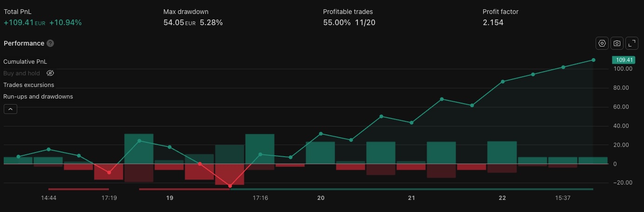Click the lowest red drawdown point
The height and width of the screenshot is (212, 644).
coord(230,186)
